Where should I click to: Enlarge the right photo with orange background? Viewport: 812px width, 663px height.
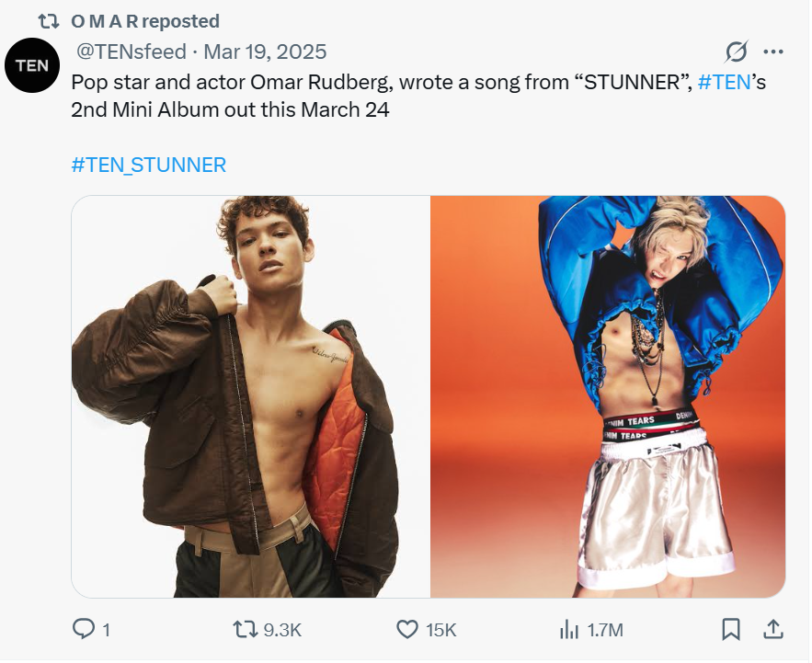tap(608, 396)
